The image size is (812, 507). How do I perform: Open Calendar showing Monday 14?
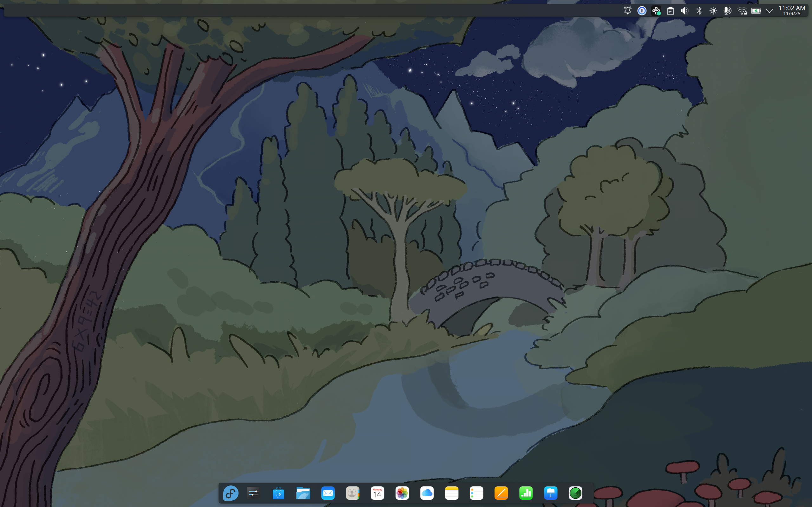377,493
